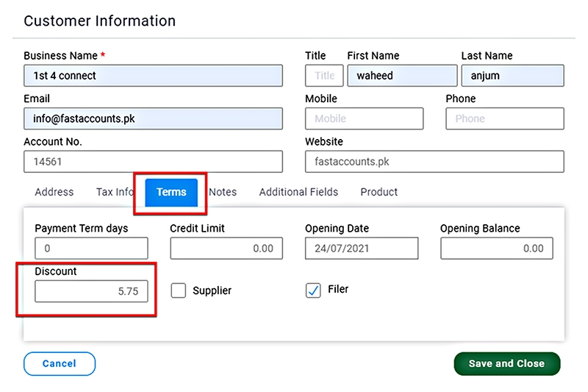The height and width of the screenshot is (392, 588).
Task: Click the Account No. field 14561
Action: (x=153, y=162)
